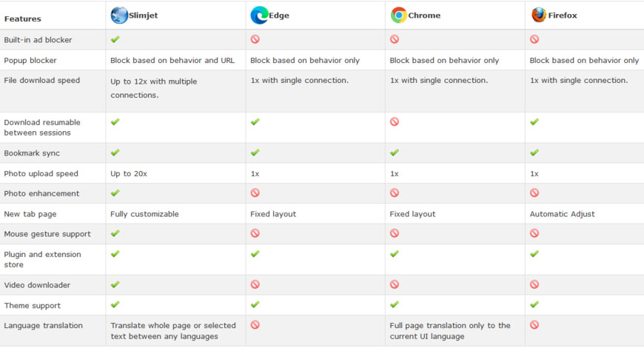This screenshot has width=644, height=348.
Task: Click Firefox's red icon for Language translation
Action: point(534,325)
